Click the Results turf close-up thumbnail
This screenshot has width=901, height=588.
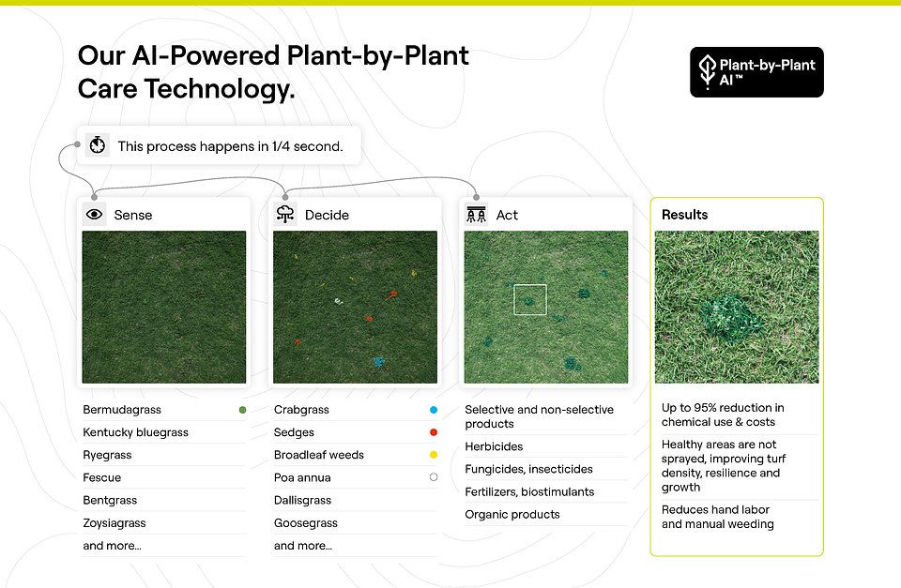point(737,307)
